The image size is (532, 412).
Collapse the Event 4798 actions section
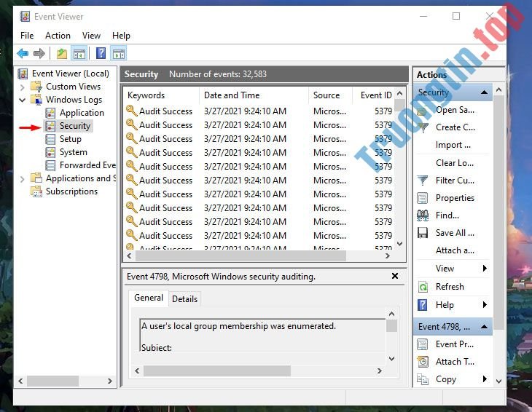coord(484,327)
